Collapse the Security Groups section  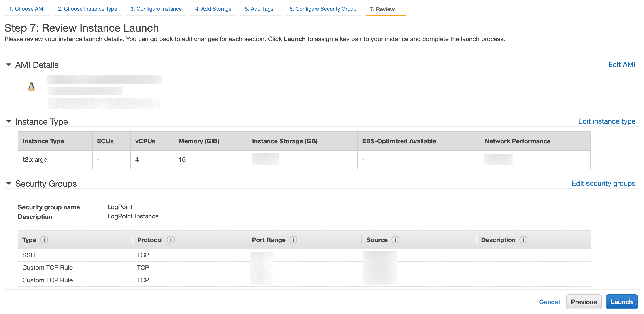[x=9, y=184]
